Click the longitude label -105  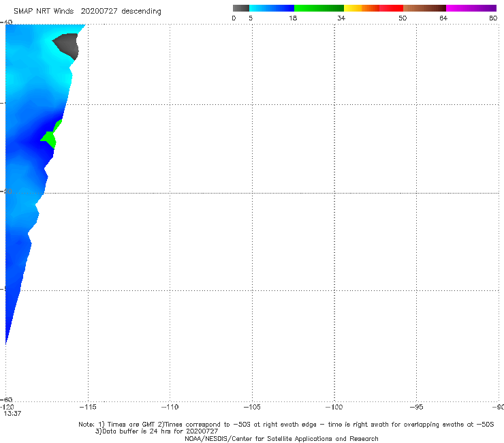click(252, 407)
